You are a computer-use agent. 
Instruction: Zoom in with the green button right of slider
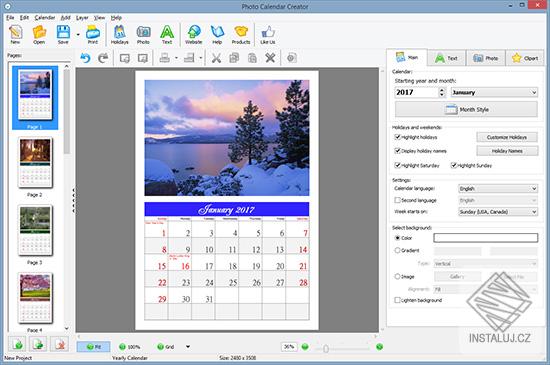pyautogui.click(x=379, y=347)
